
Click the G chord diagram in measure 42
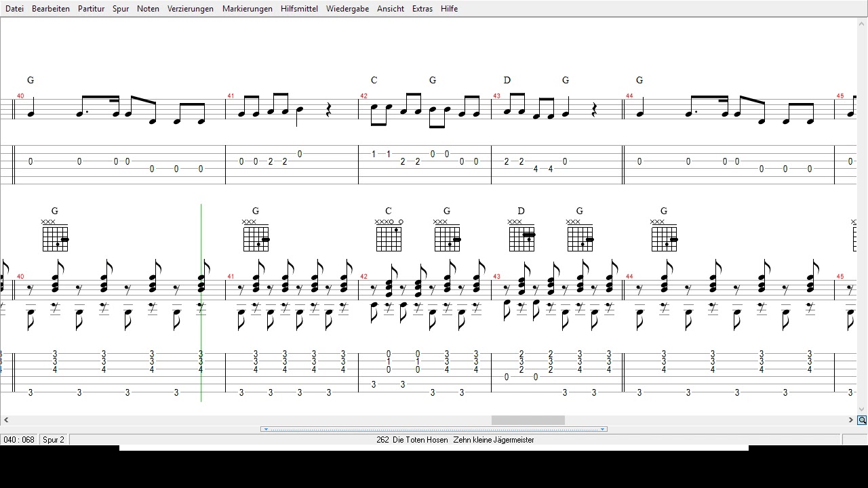pos(447,236)
